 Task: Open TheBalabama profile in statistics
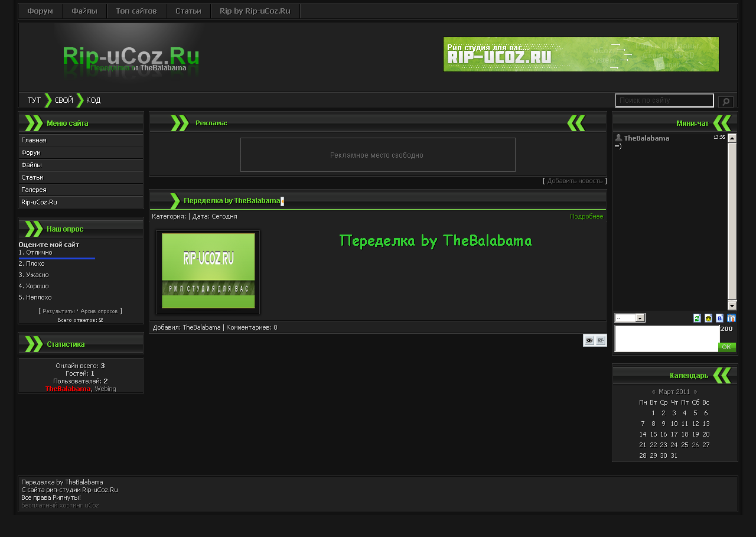click(68, 389)
